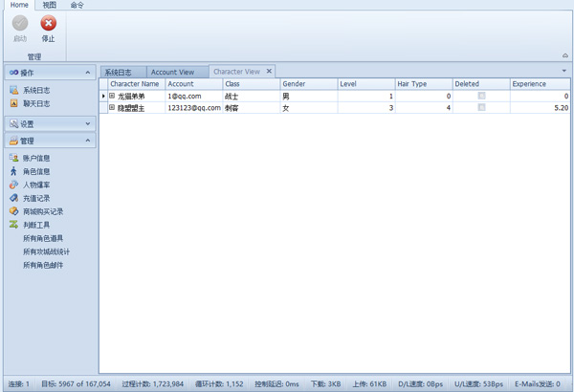The image size is (574, 392).
Task: Open 商城购买记录 shop purchase icon
Action: pos(14,211)
